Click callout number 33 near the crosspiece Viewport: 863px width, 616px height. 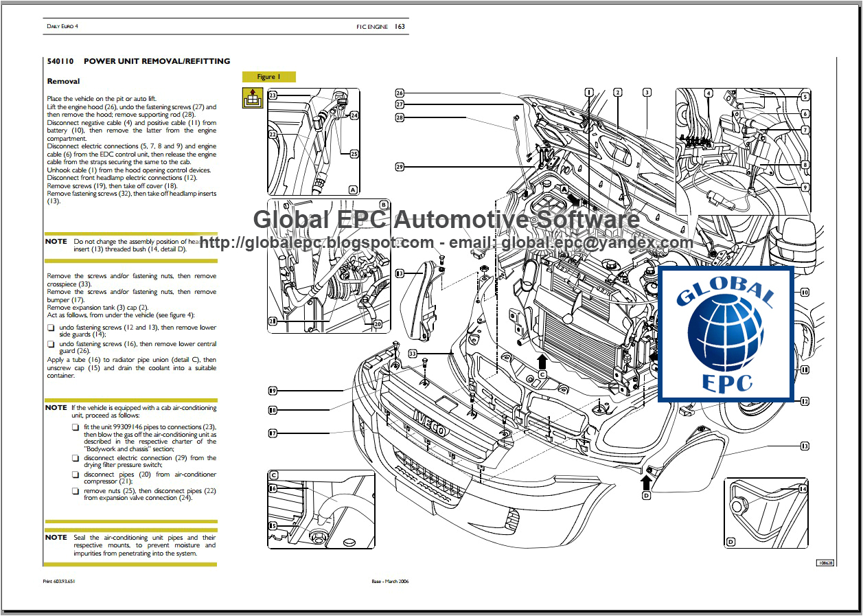[411, 352]
